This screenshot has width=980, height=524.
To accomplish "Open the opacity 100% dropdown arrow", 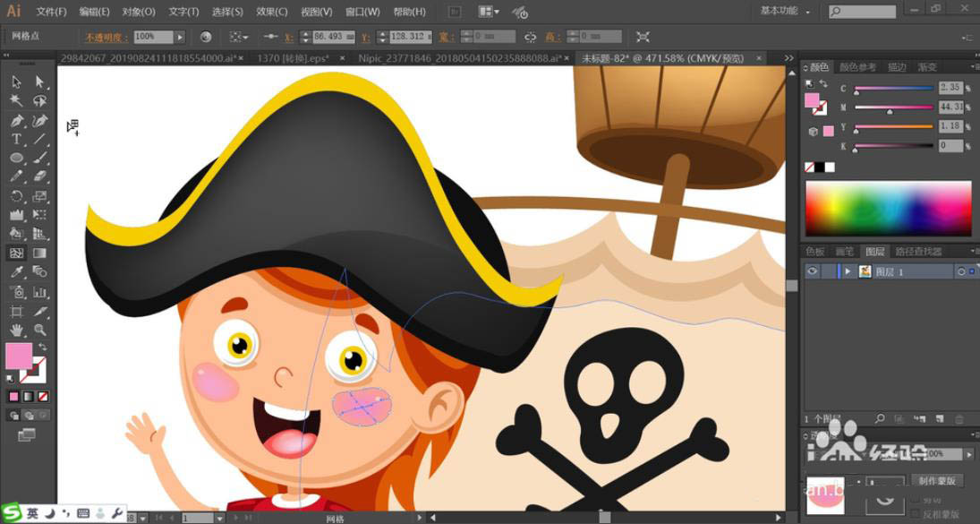I will 180,37.
